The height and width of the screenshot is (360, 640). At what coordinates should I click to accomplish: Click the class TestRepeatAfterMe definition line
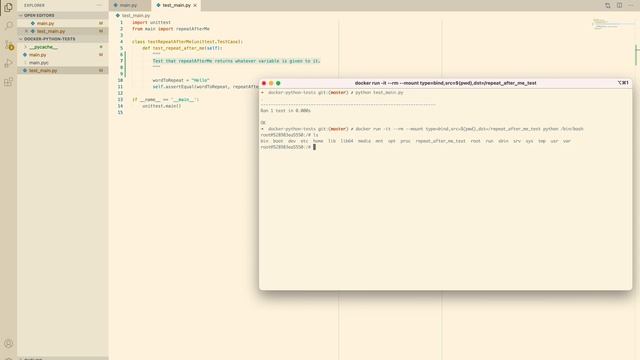(187, 42)
